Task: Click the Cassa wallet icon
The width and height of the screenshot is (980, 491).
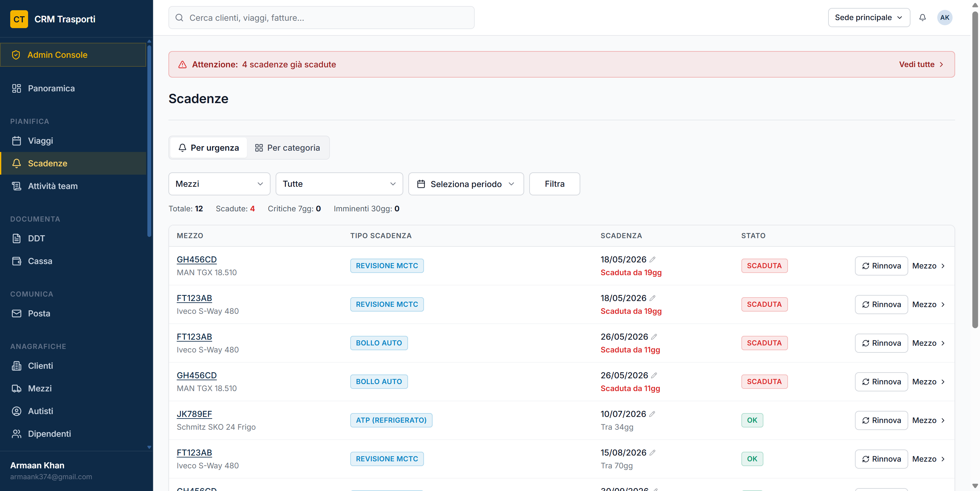Action: click(16, 261)
